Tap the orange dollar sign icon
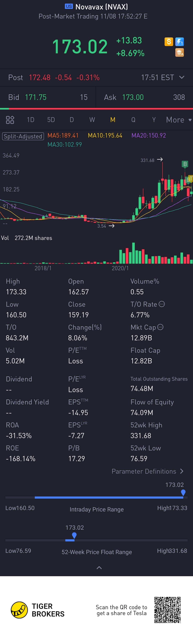193x644 pixels. tap(169, 42)
